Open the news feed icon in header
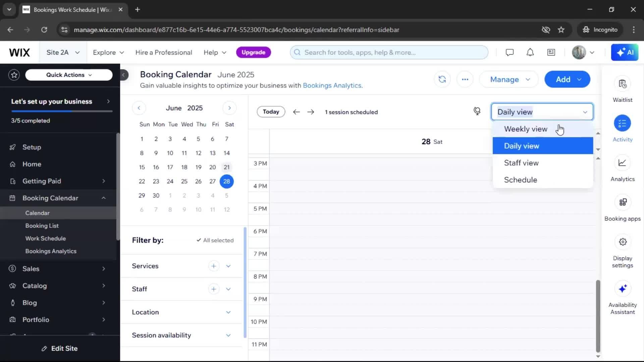The width and height of the screenshot is (644, 362). coord(551,52)
